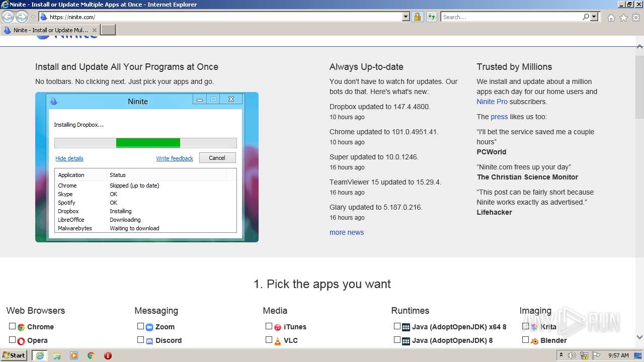Check the Chrome checkbox
This screenshot has width=644, height=362.
(x=12, y=326)
